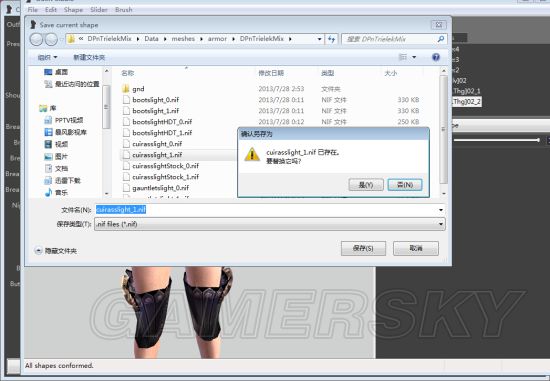Expand the 组织 organize dropdown
The height and width of the screenshot is (381, 550).
pos(47,57)
